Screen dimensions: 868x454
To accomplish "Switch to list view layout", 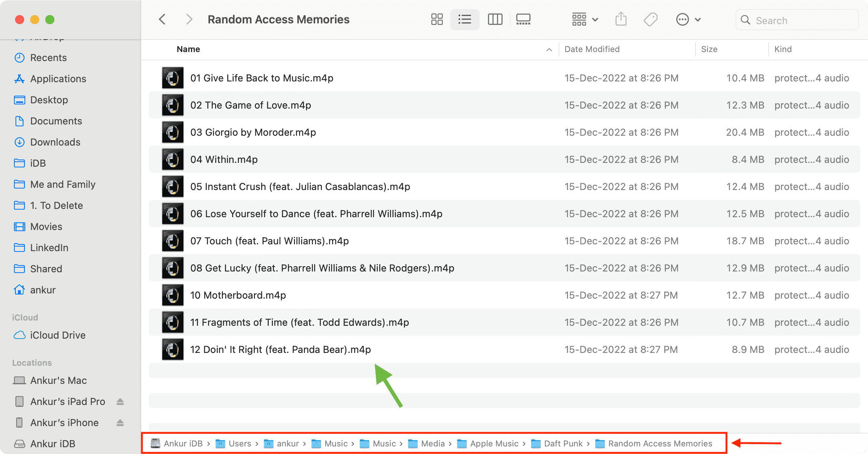I will pyautogui.click(x=465, y=19).
